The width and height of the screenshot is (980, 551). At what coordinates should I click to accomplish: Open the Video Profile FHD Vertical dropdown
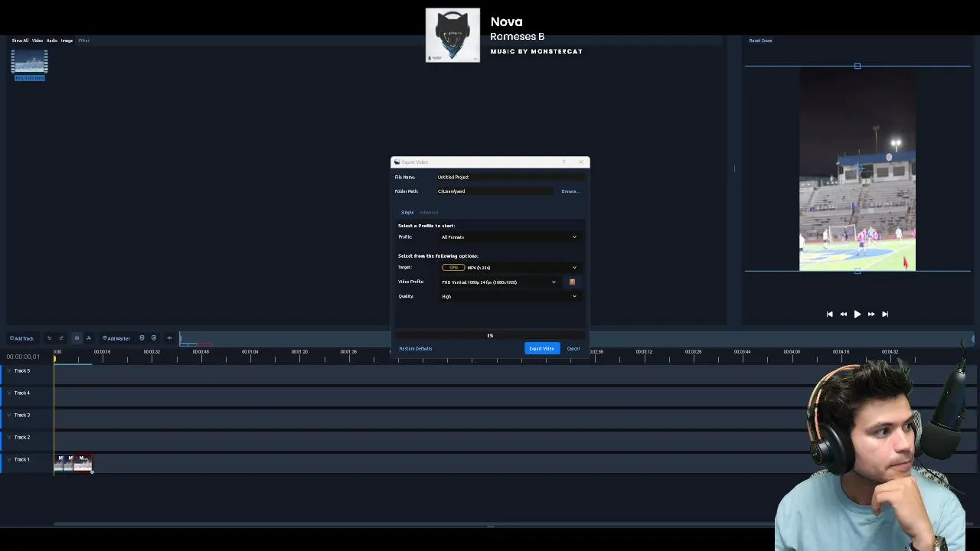[499, 282]
